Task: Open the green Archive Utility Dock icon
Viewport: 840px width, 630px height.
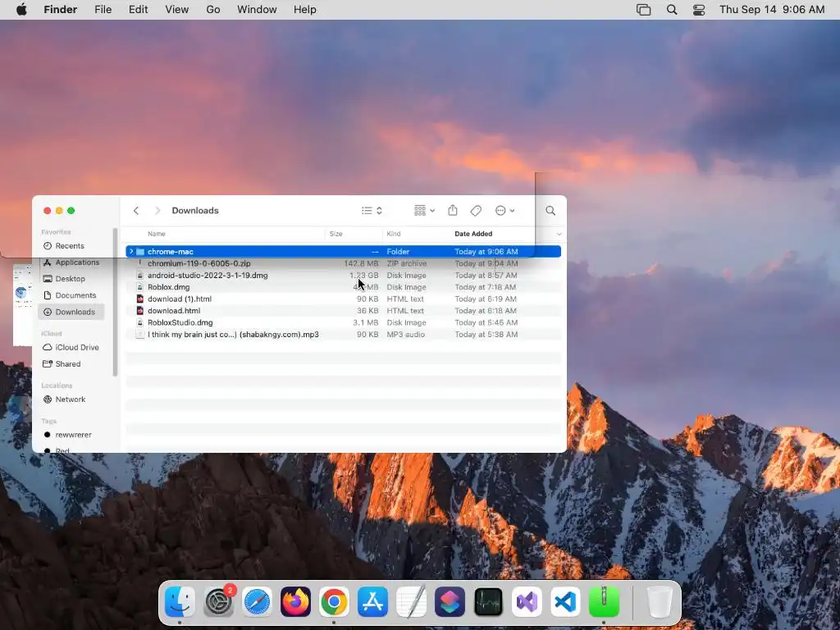Action: [604, 601]
